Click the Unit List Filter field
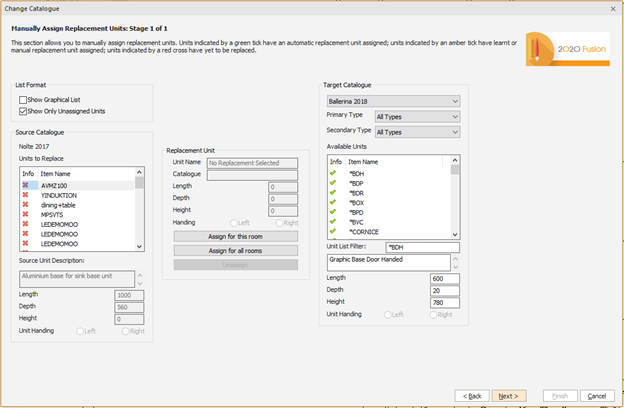Viewport: 624px width, 408px height. (423, 248)
